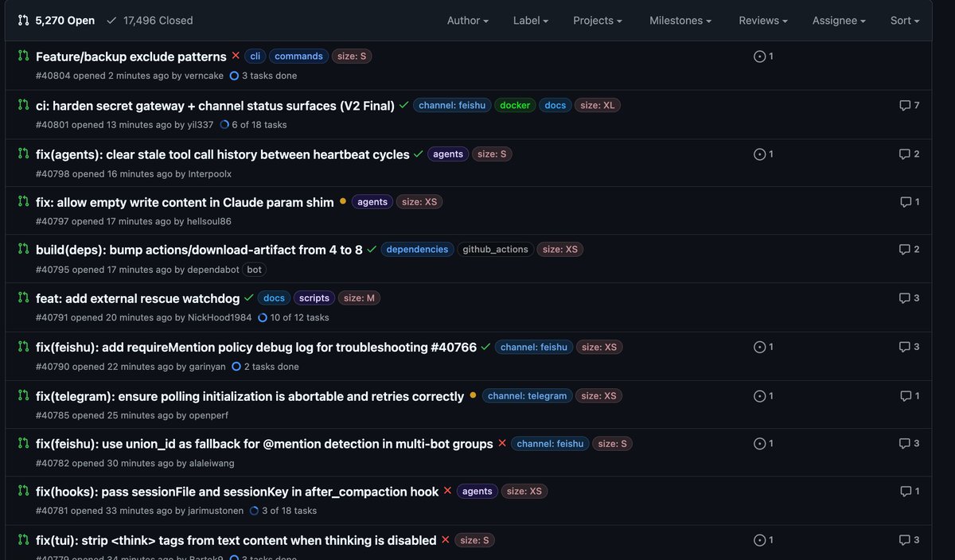Viewport: 955px width, 560px height.
Task: Open the Assignee filter dropdown
Action: (839, 21)
